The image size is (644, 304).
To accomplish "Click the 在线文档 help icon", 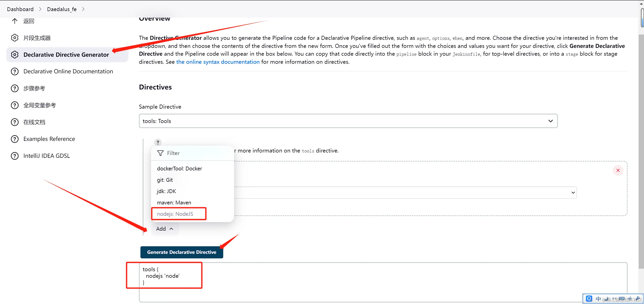I will (15, 122).
